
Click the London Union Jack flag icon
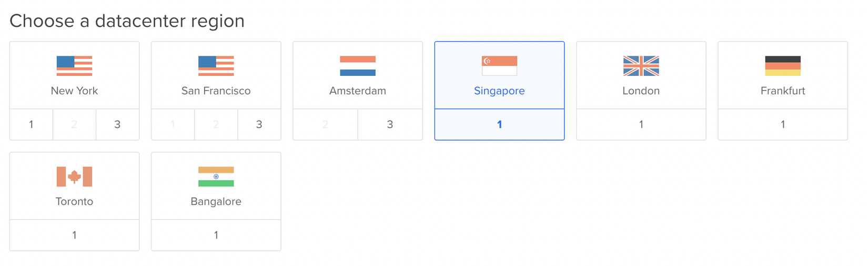click(641, 66)
